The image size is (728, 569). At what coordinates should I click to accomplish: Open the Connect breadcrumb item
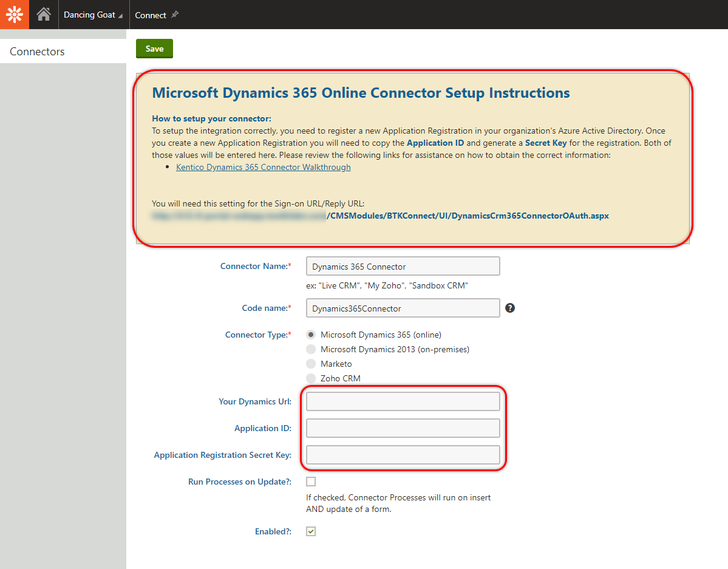pos(151,15)
